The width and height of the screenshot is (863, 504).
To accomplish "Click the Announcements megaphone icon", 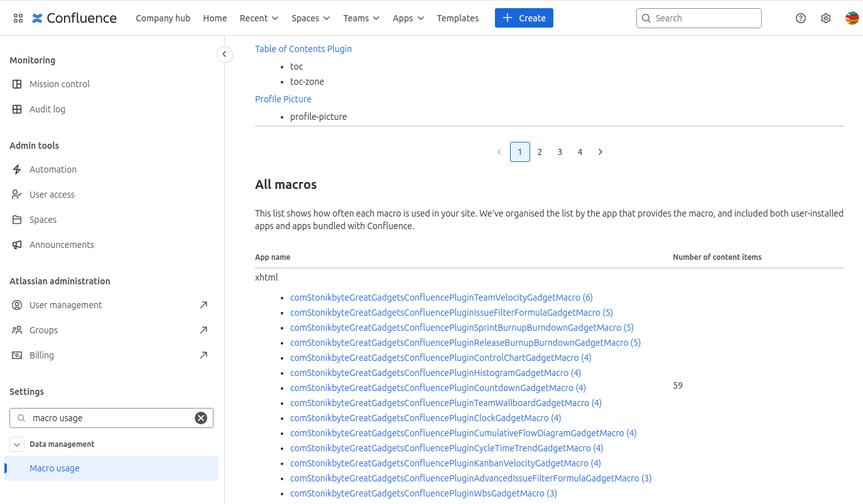I will 17,245.
